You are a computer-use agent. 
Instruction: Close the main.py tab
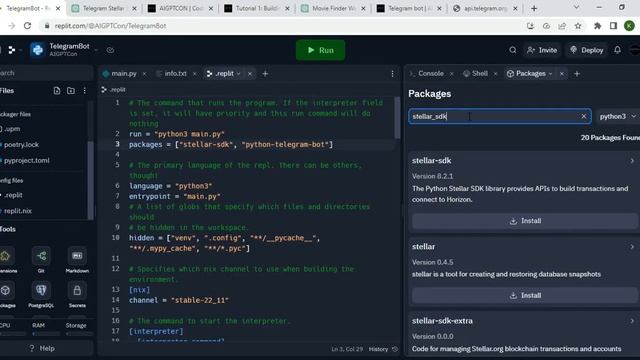click(x=144, y=74)
